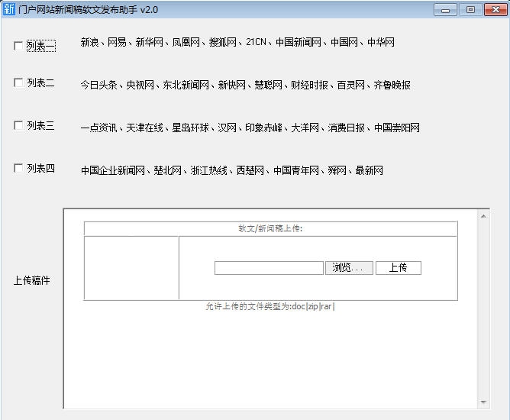Close the 发布助手 window

495,10
